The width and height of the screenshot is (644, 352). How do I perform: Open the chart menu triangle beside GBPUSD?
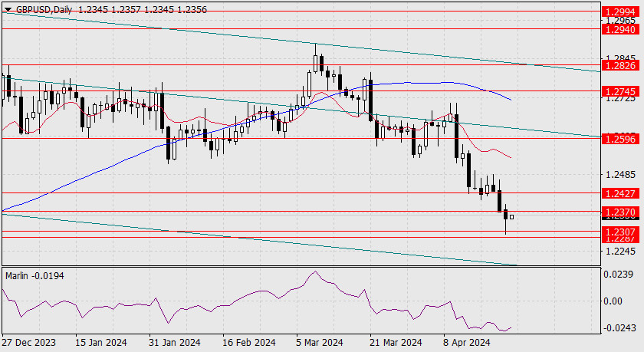click(8, 9)
